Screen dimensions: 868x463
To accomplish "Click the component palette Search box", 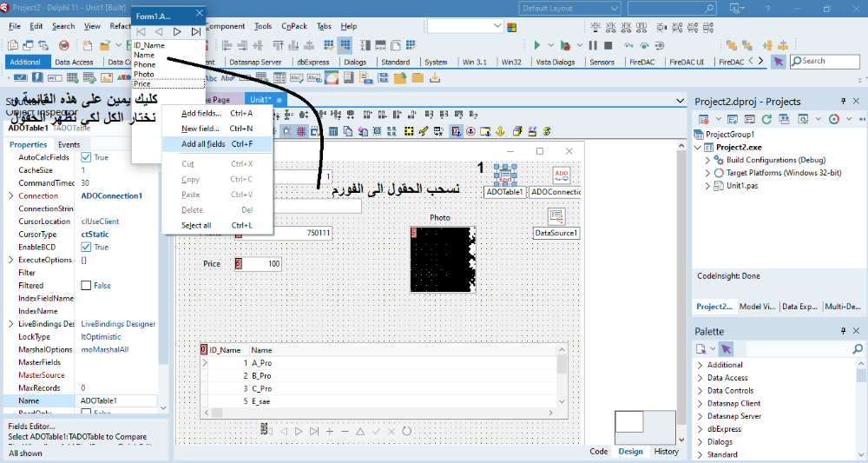I will tap(824, 62).
